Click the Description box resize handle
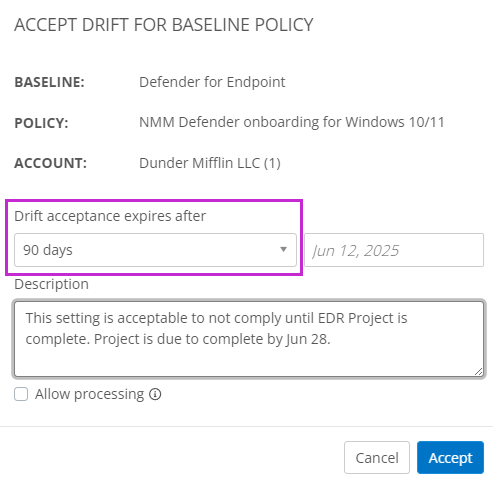The height and width of the screenshot is (482, 493). (x=479, y=372)
